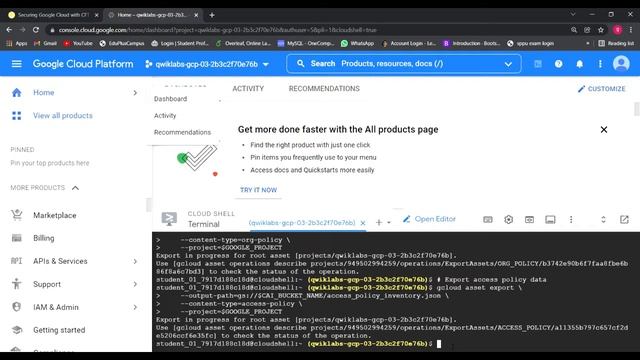Screen dimensions: 640x360
Task: Open IAM & Admin in the sidebar
Action: [x=56, y=307]
